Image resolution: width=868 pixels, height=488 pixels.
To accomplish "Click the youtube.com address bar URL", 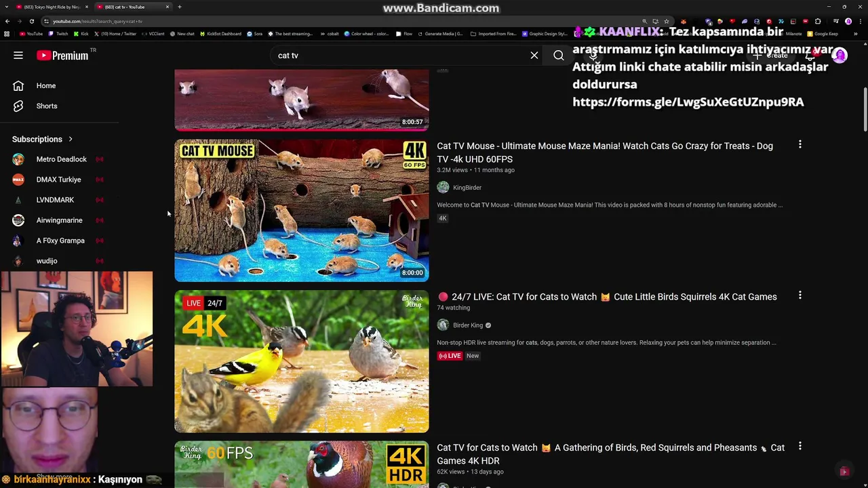I will (x=97, y=21).
